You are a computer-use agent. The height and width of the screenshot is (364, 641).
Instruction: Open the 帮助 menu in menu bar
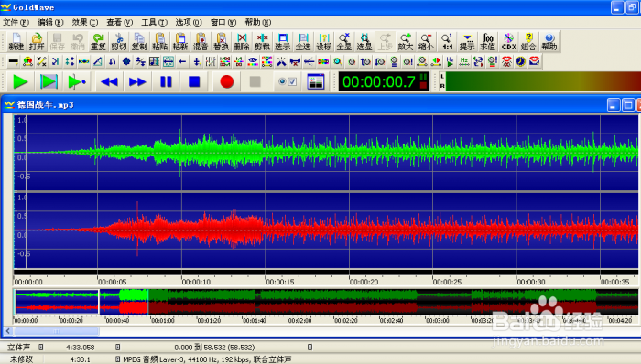258,23
